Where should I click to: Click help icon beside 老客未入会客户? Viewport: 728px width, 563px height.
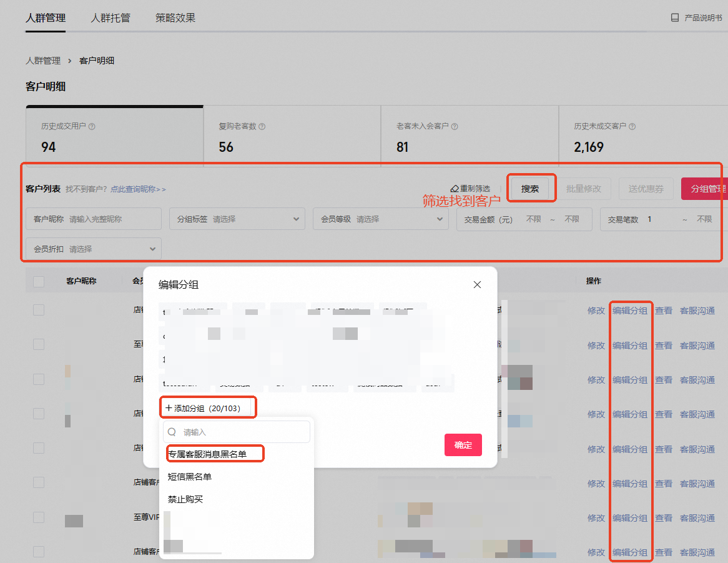coord(455,126)
